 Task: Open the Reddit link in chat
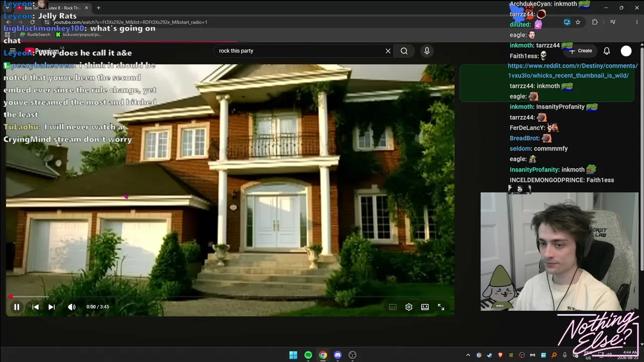(x=573, y=70)
